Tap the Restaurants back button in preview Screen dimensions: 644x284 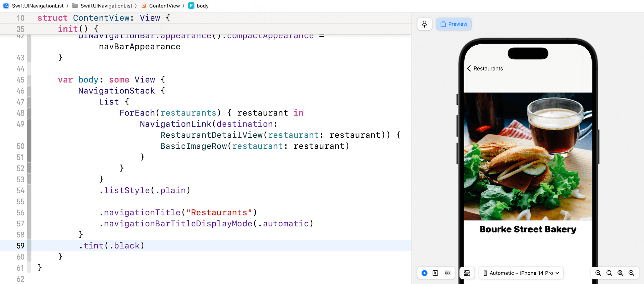(485, 68)
